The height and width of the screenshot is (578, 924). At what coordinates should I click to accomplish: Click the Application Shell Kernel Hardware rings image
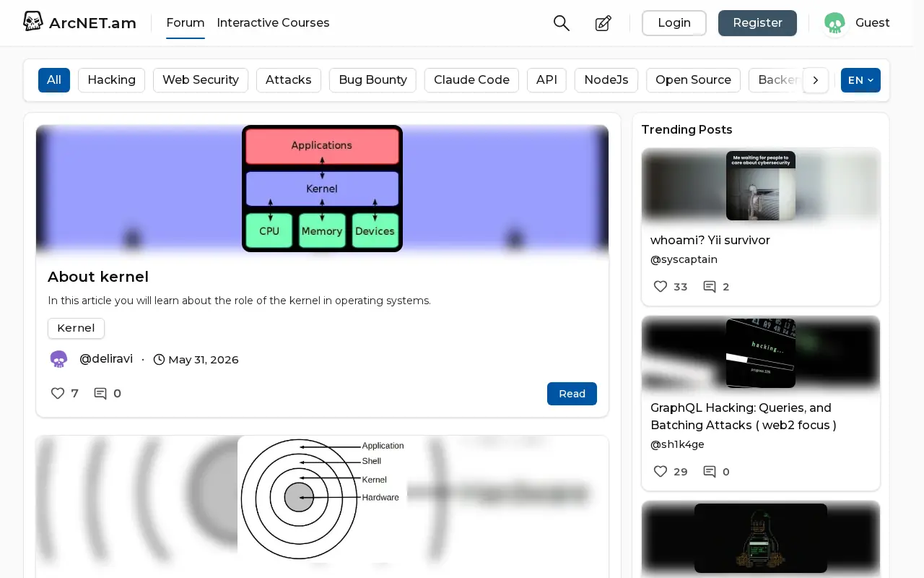[x=322, y=499]
